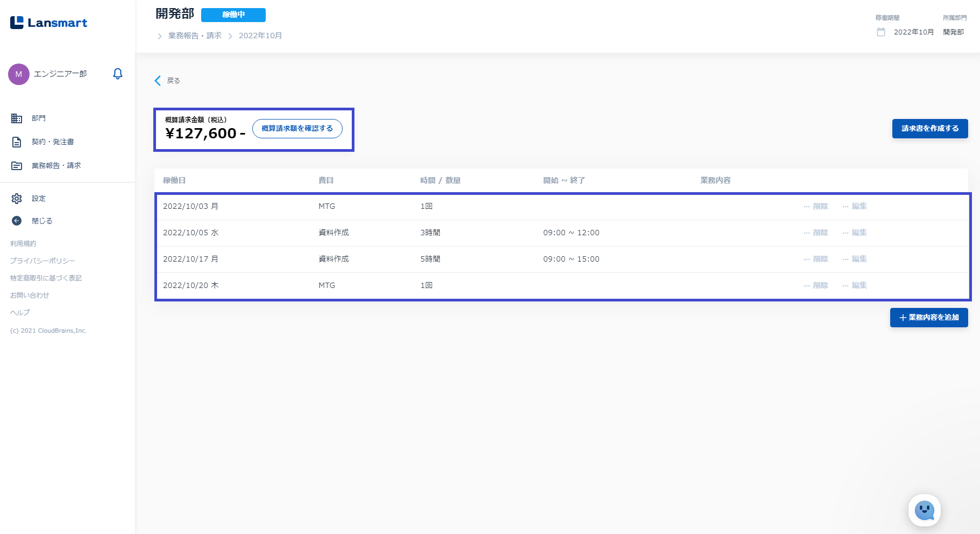Click the time range 09:00 ～ 15:00
This screenshot has height=534, width=980.
pos(571,259)
